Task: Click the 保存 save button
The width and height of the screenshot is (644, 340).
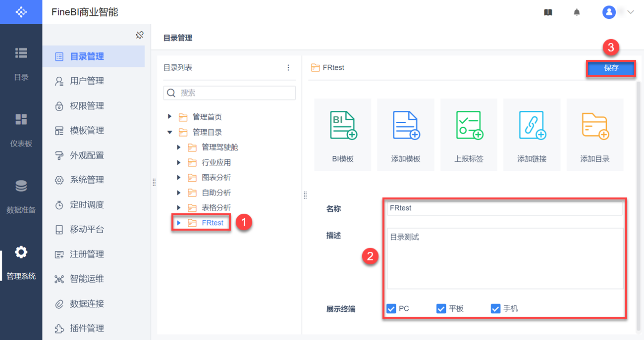Action: click(x=611, y=68)
